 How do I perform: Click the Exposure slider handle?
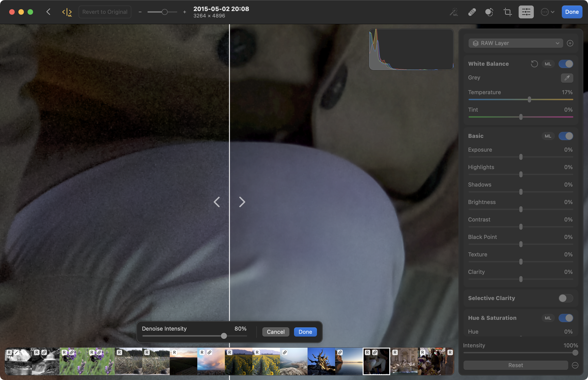click(521, 157)
